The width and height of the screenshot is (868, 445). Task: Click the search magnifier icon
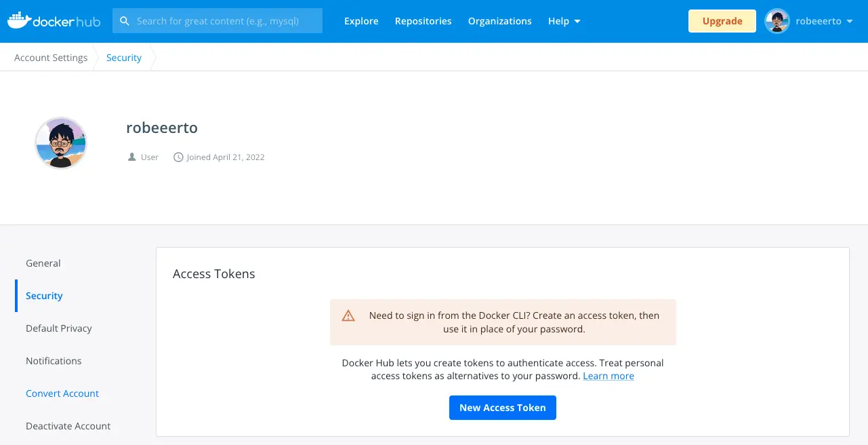pyautogui.click(x=125, y=21)
